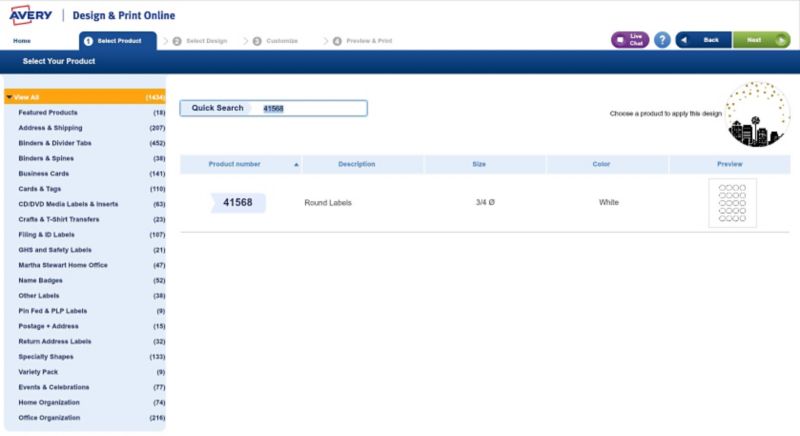This screenshot has height=436, width=800.
Task: Click the Description column header
Action: tap(357, 164)
